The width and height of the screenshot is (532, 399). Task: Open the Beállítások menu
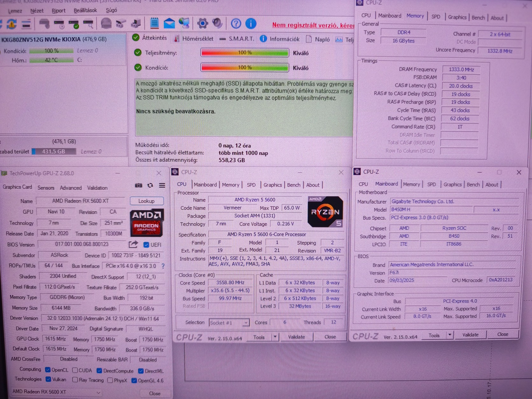[x=85, y=10]
